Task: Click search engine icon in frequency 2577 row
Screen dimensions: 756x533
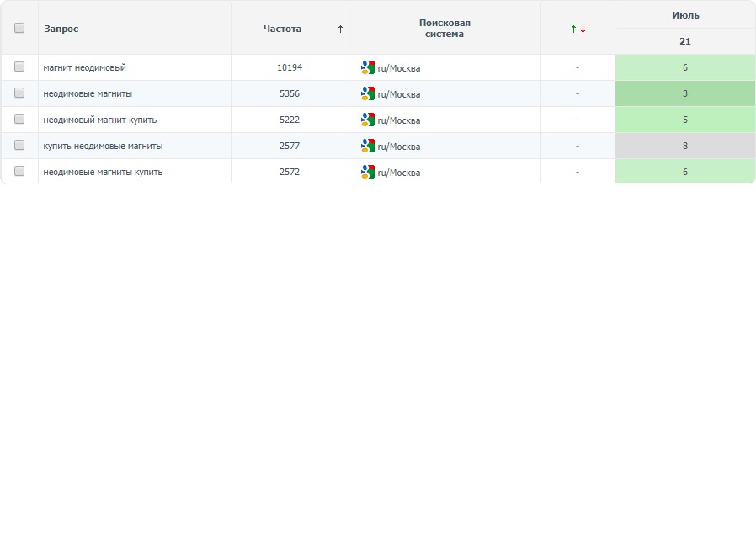Action: click(368, 146)
